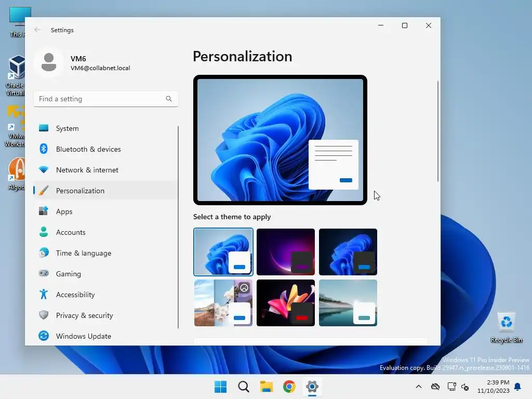Open Bluetooth & devices settings
Screen dimensions: 532x399
point(105,149)
